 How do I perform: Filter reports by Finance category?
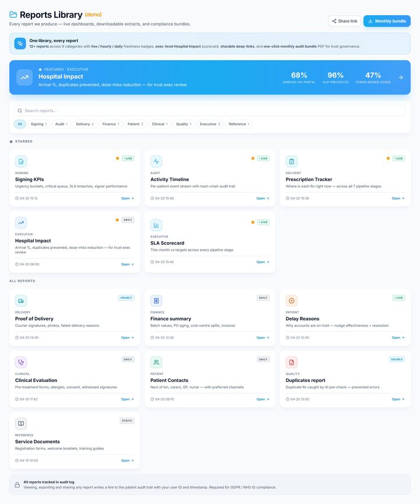(x=111, y=124)
